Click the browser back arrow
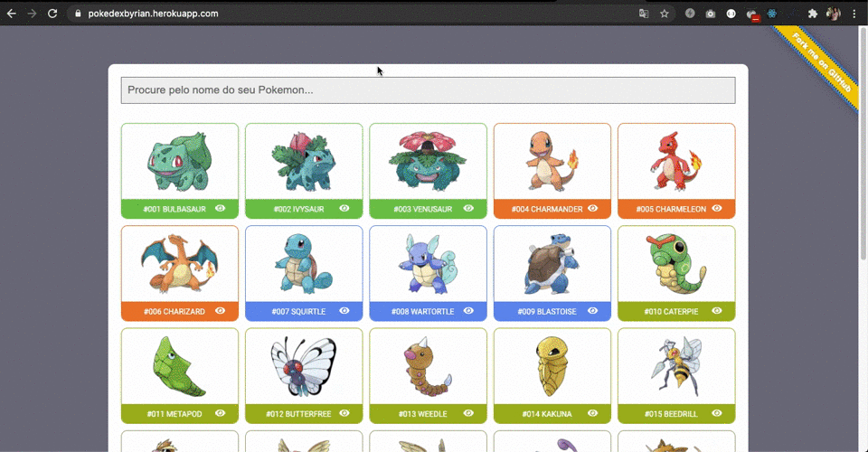868x452 pixels. (11, 14)
